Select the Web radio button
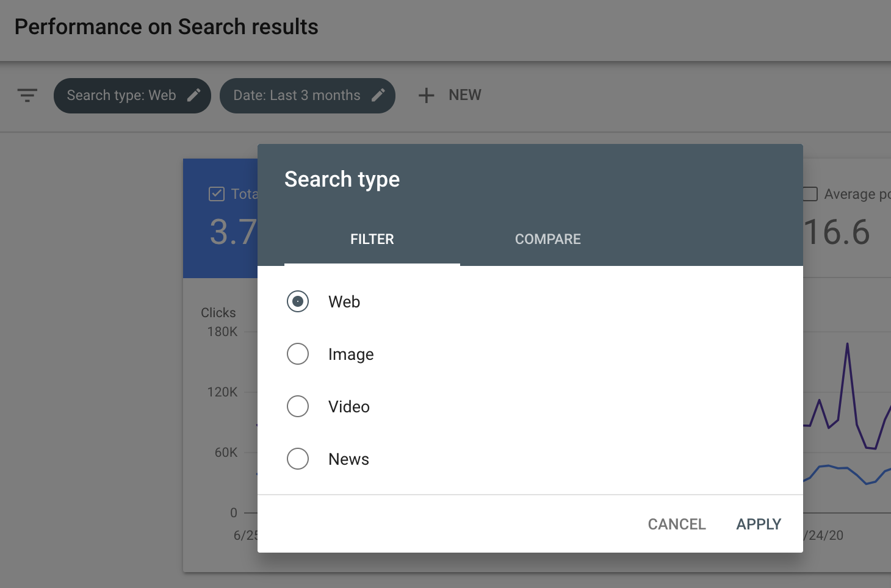The image size is (891, 588). 298,301
